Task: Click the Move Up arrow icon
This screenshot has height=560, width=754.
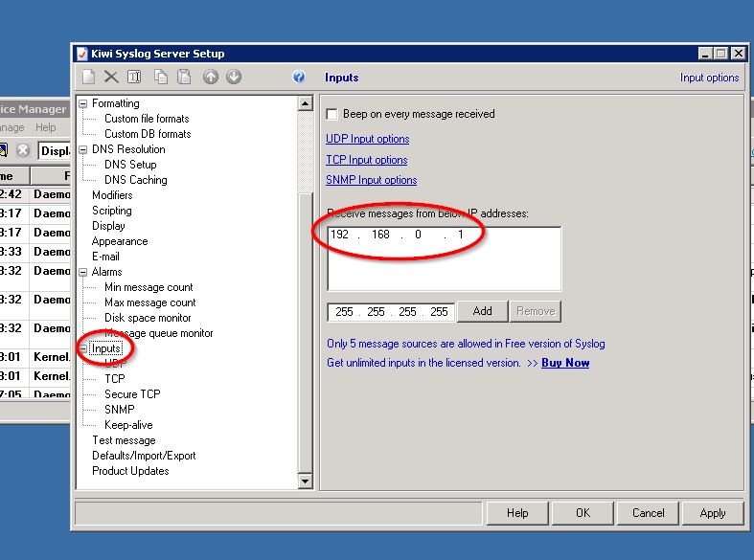Action: click(x=210, y=77)
